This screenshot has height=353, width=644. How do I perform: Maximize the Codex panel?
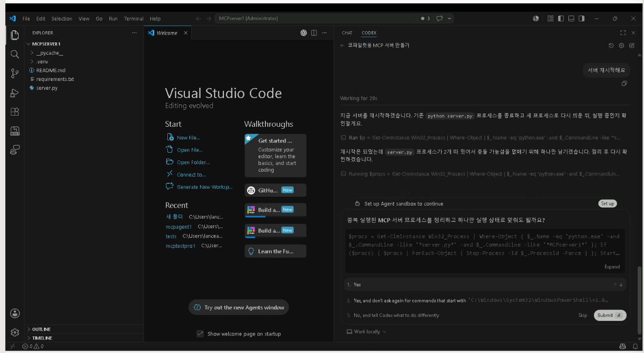pos(623,33)
